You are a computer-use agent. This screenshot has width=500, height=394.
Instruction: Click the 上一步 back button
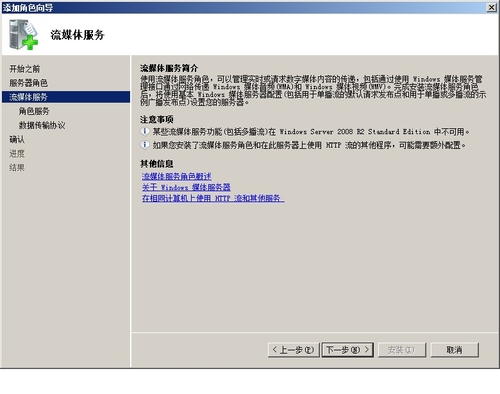(x=293, y=350)
